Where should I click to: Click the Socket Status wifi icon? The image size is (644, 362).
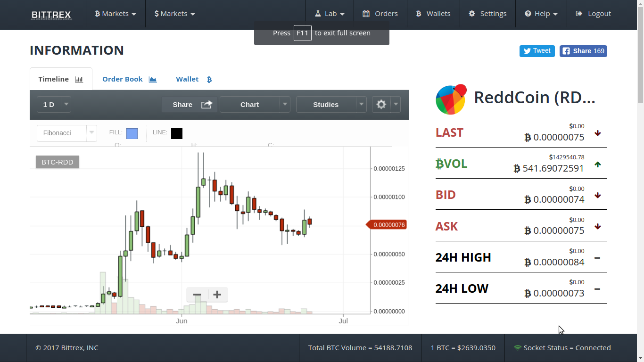tap(518, 348)
